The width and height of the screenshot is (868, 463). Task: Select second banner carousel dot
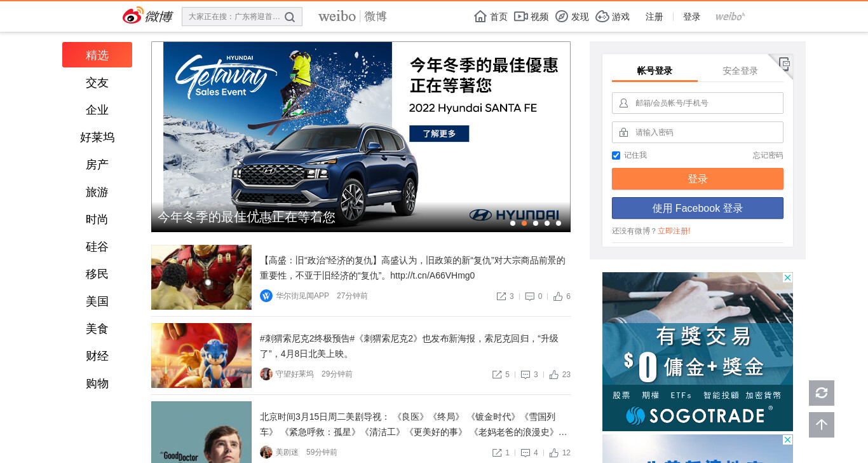click(524, 223)
